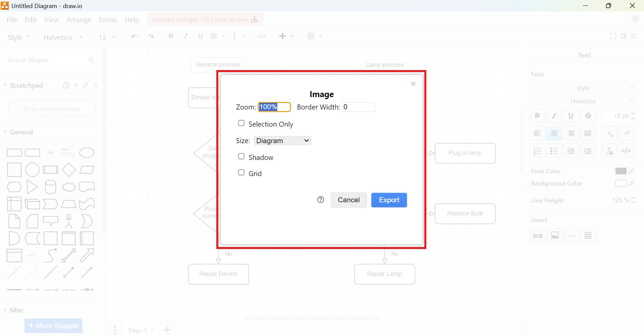Click the Insert Table icon

pos(588,235)
